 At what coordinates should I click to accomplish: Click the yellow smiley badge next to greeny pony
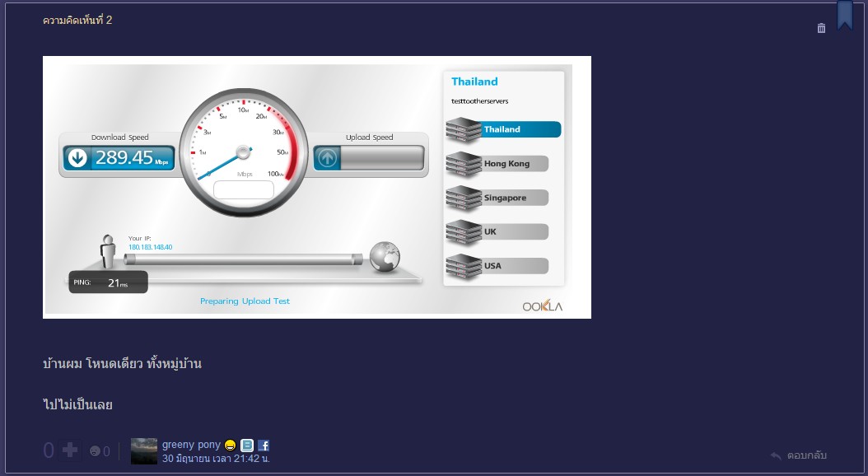tap(231, 445)
